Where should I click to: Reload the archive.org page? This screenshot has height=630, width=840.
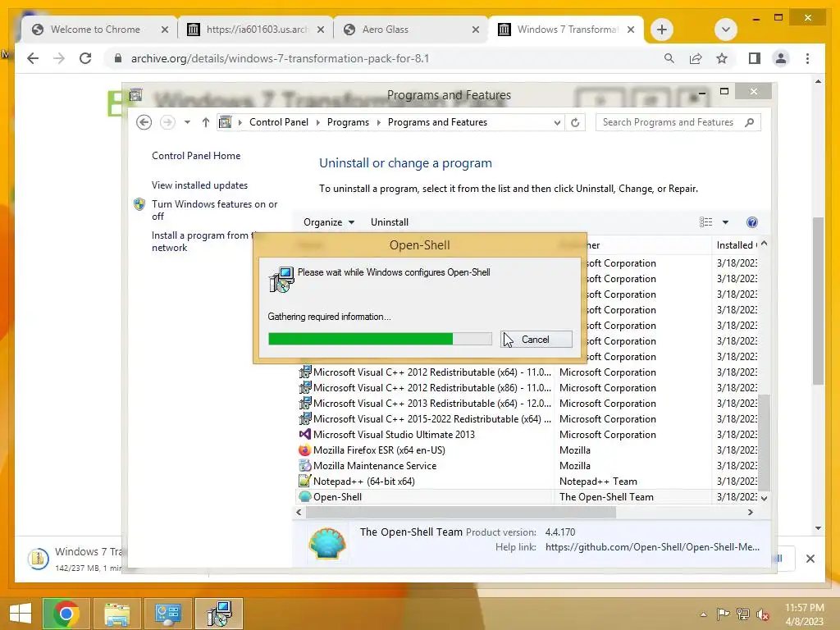coord(85,58)
